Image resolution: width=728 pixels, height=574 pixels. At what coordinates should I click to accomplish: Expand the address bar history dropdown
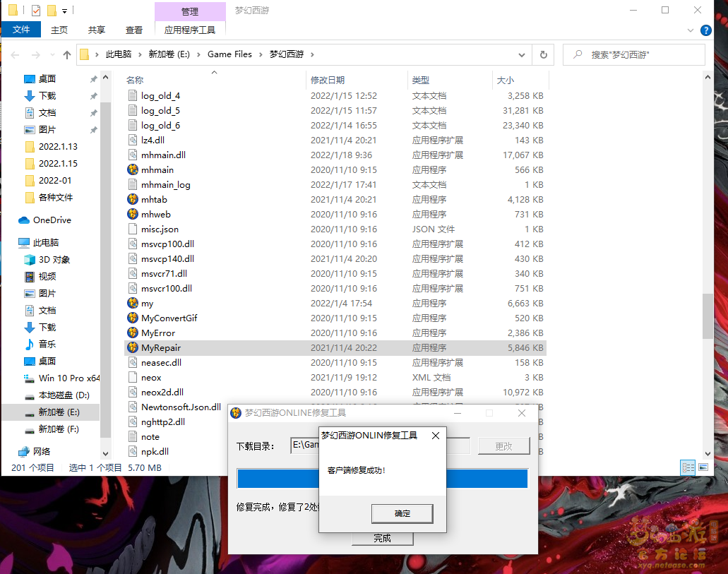(x=522, y=55)
